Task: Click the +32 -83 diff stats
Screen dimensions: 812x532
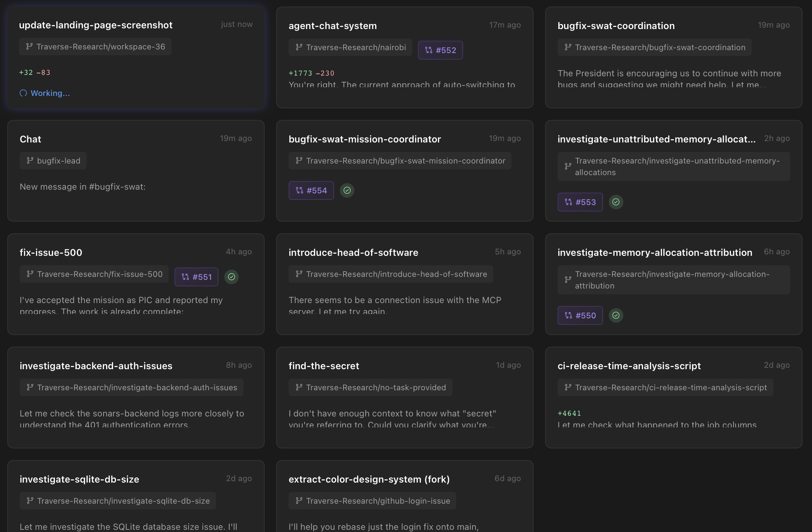Action: click(x=35, y=72)
